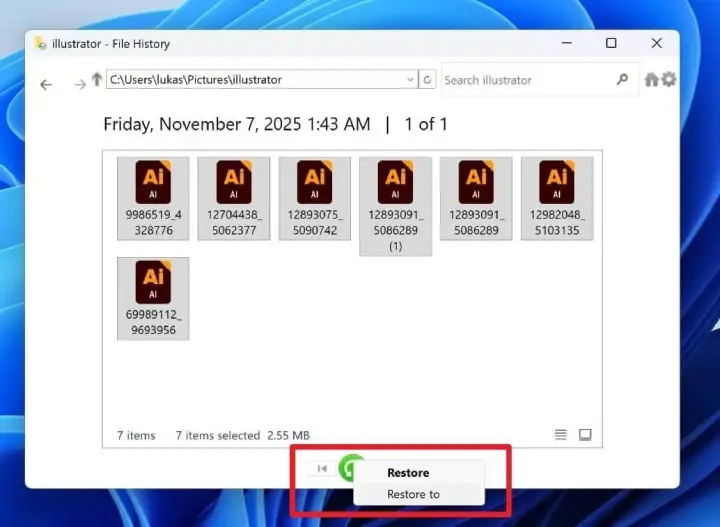Close the File History window
The width and height of the screenshot is (720, 527).
click(x=657, y=43)
